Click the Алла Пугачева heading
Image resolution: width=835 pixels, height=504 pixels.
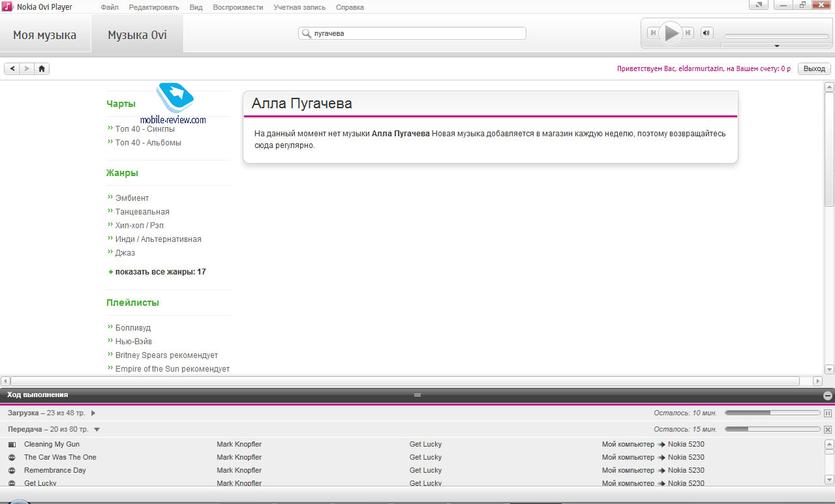[x=302, y=103]
